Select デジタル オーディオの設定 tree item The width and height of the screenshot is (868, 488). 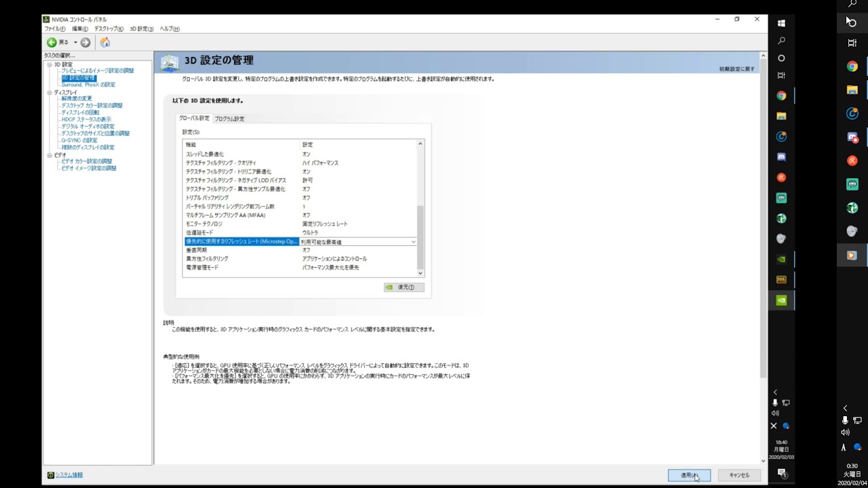[87, 127]
